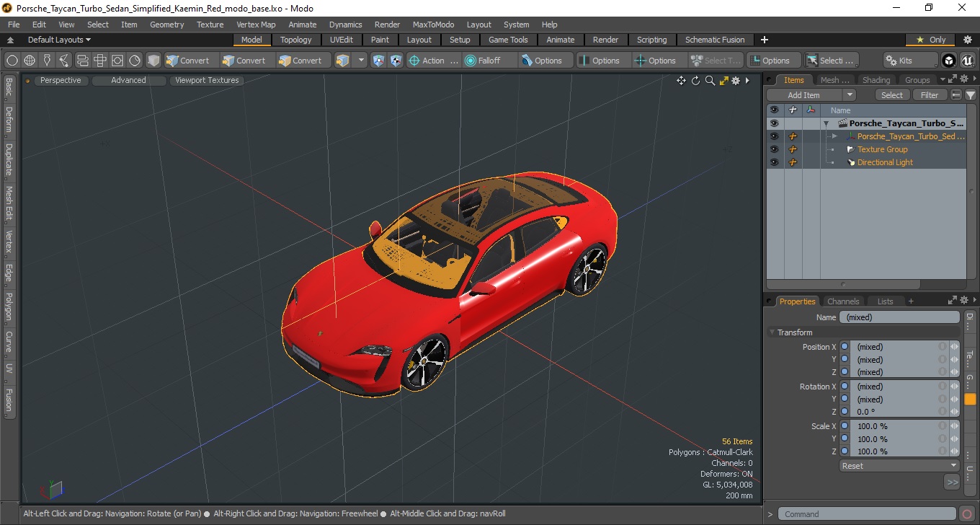This screenshot has height=525, width=980.
Task: Click the Name field showing (mixed)
Action: 899,317
